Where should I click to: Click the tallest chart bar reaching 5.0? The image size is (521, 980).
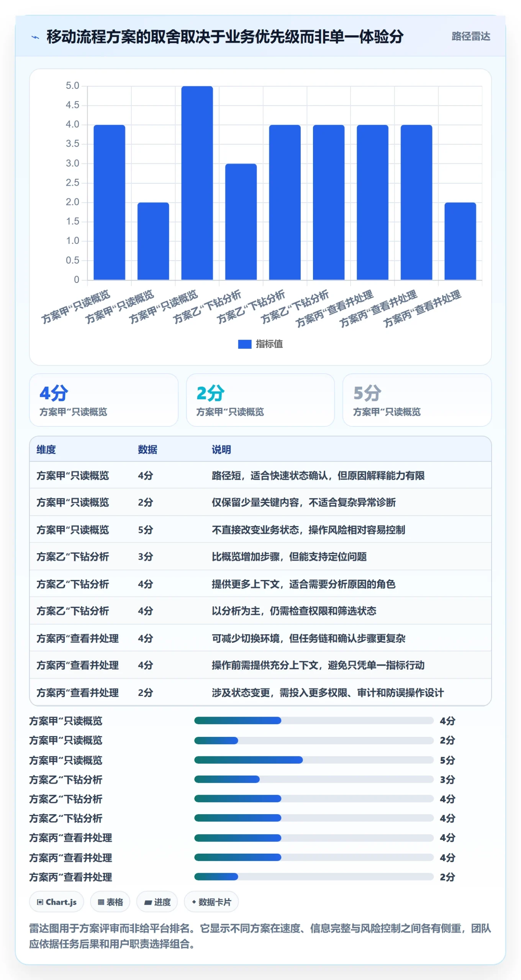click(197, 183)
